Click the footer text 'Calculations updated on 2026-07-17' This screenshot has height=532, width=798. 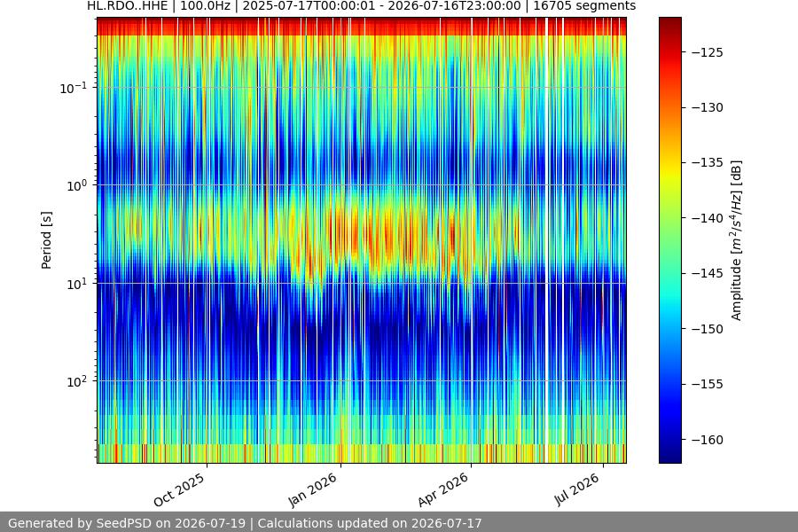pos(370,523)
